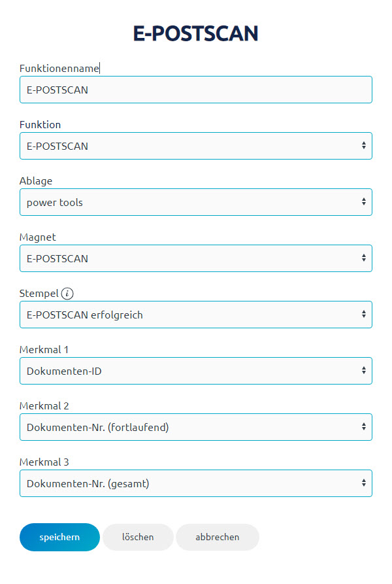Click the Magnet dropdown arrows icon
Image resolution: width=392 pixels, height=584 pixels.
click(364, 258)
